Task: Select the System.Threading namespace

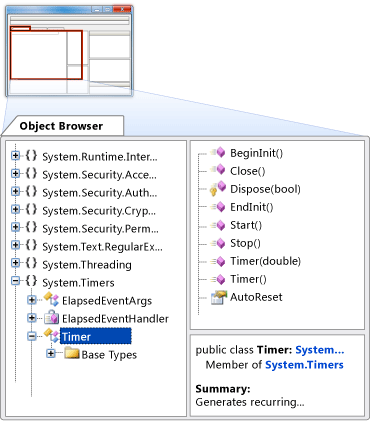Action: (87, 264)
